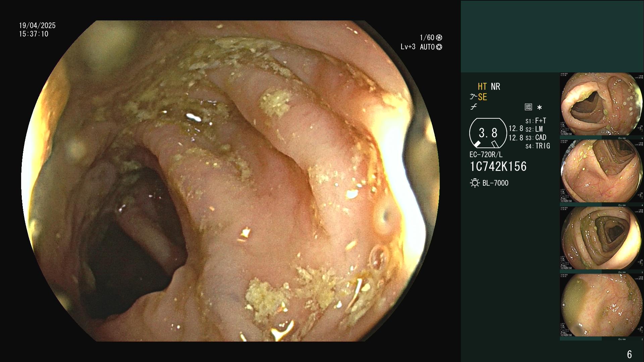Click the date 19/04/2025
Image resolution: width=644 pixels, height=362 pixels.
pyautogui.click(x=37, y=25)
